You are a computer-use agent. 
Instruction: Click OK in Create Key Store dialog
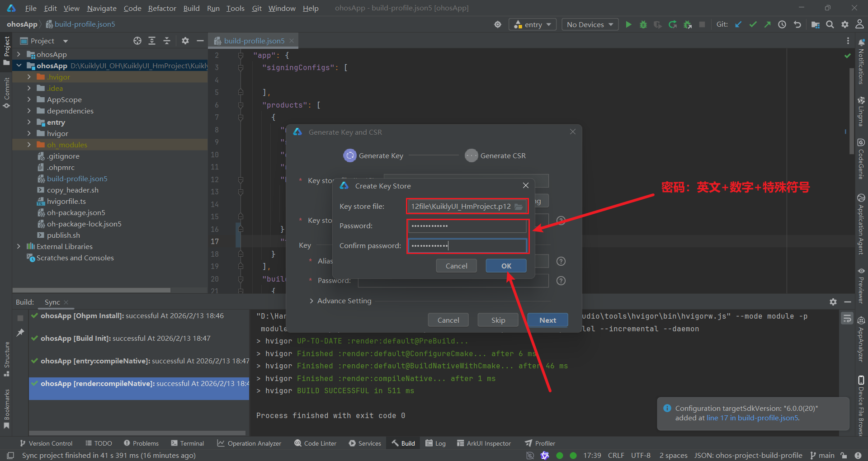click(x=506, y=266)
